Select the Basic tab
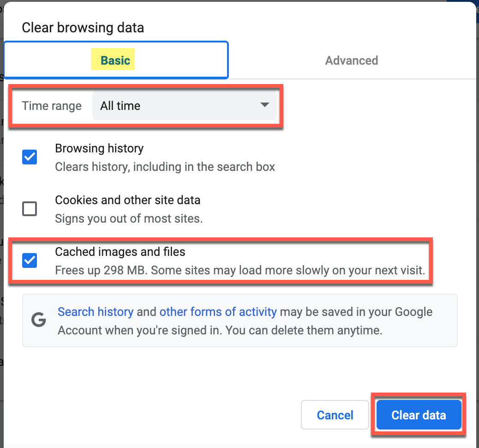479x448 pixels. pyautogui.click(x=113, y=60)
